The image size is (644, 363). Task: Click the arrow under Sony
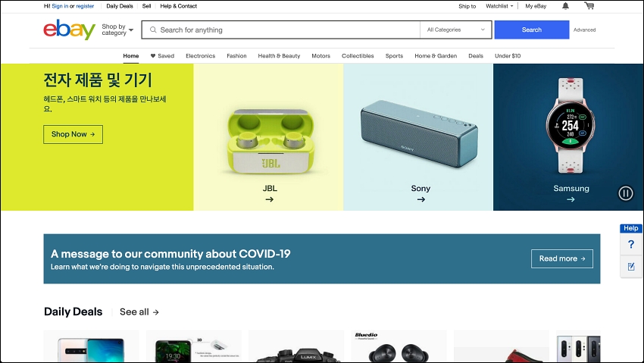(x=421, y=199)
